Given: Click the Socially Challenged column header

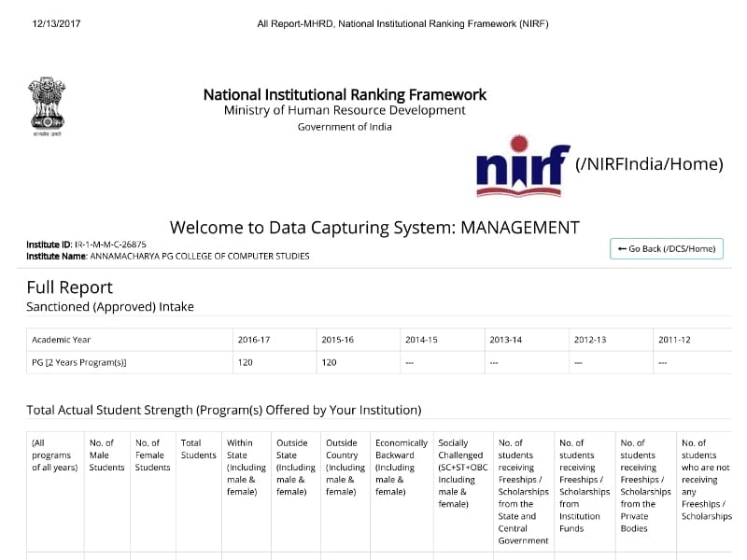Looking at the screenshot, I should coord(462,473).
